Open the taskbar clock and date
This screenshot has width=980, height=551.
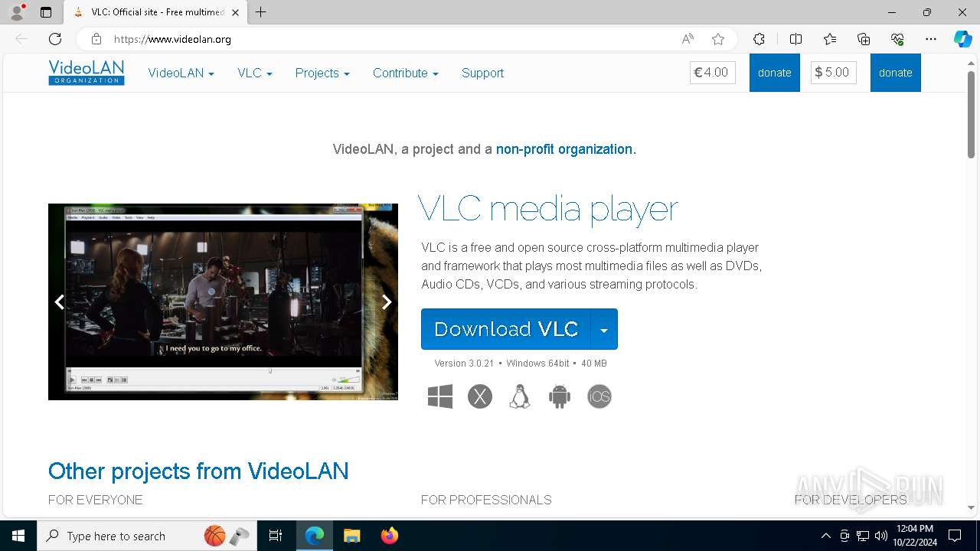click(x=914, y=536)
